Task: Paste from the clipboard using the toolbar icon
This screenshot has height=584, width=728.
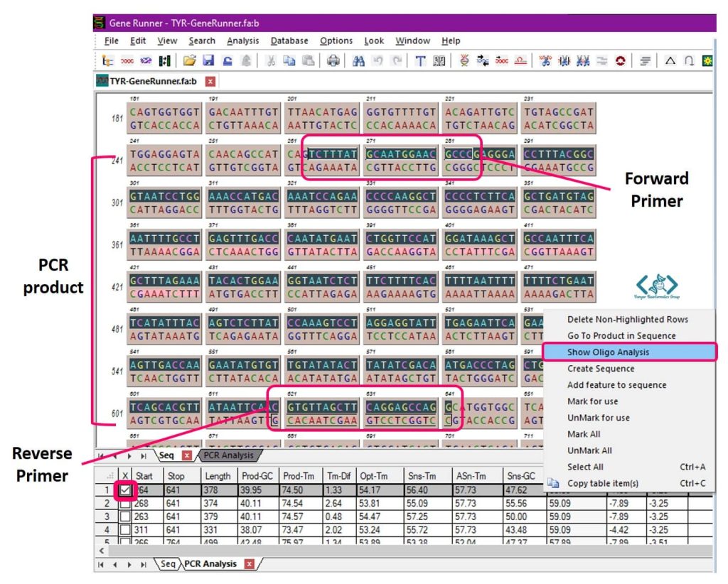Action: pyautogui.click(x=309, y=61)
